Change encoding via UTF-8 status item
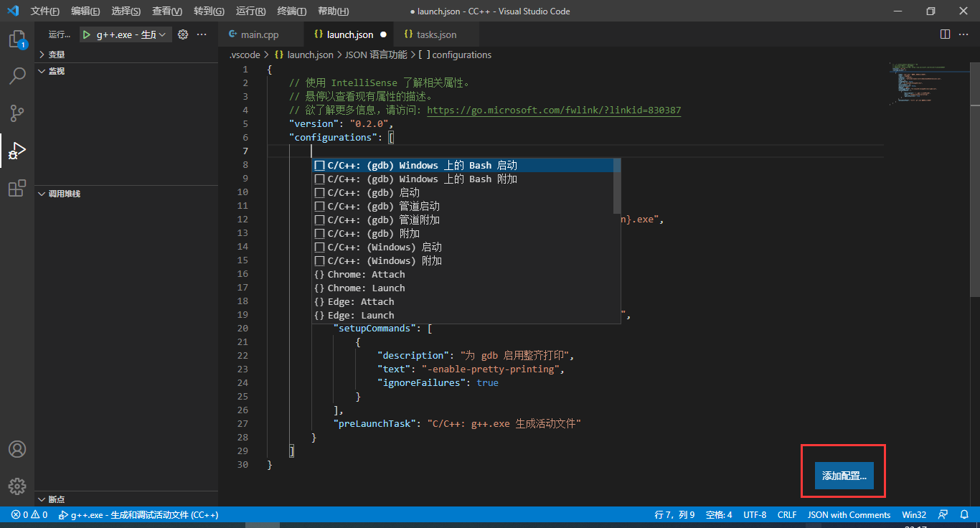Viewport: 980px width, 528px height. point(755,514)
